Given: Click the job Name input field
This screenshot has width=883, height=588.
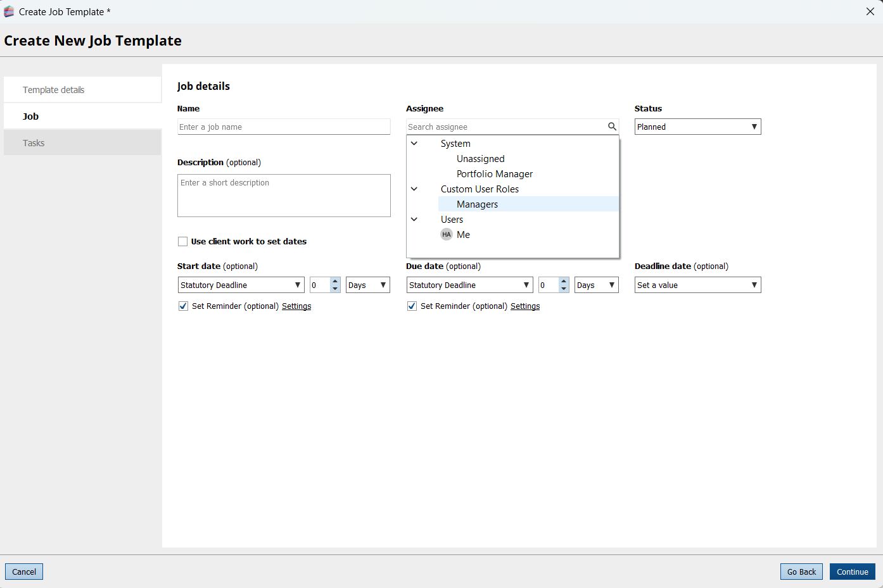Looking at the screenshot, I should point(284,127).
